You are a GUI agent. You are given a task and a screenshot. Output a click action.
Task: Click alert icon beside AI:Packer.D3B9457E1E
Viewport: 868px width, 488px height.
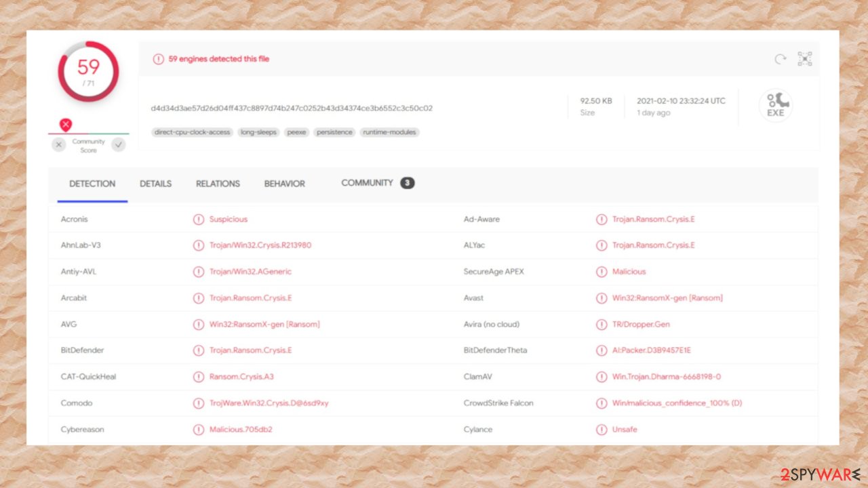(601, 350)
